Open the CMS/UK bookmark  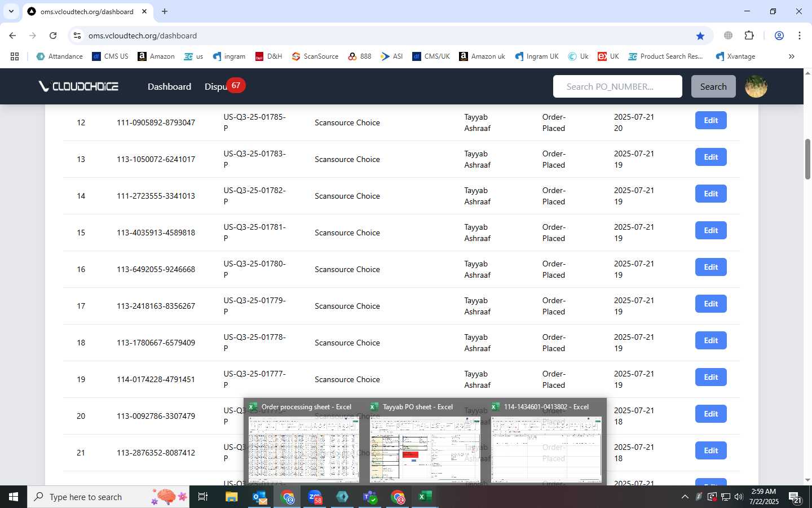pyautogui.click(x=431, y=56)
